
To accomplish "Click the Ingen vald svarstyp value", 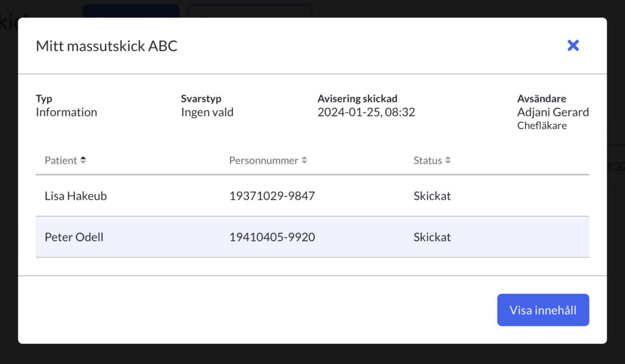I will (x=208, y=112).
